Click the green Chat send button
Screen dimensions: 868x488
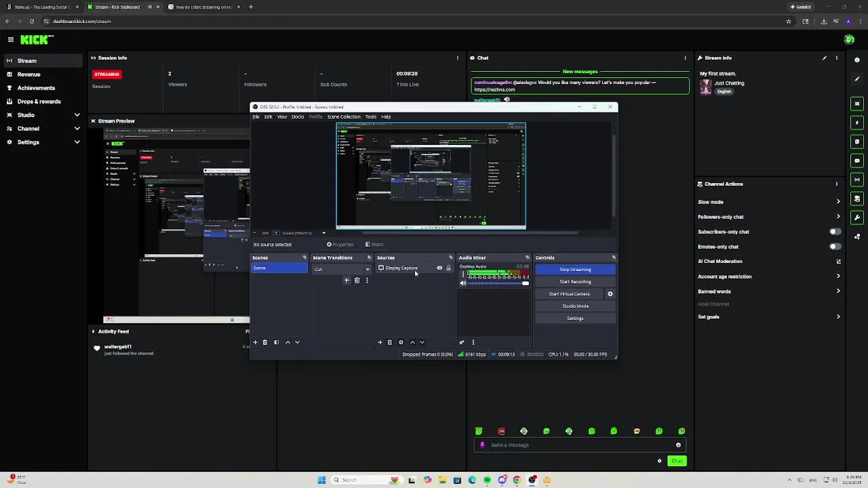point(677,461)
